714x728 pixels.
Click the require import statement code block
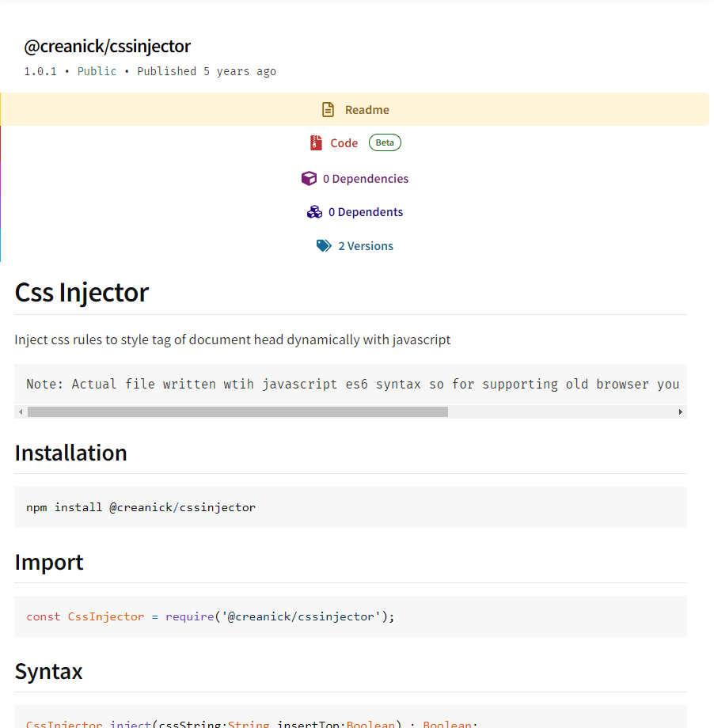pos(211,616)
